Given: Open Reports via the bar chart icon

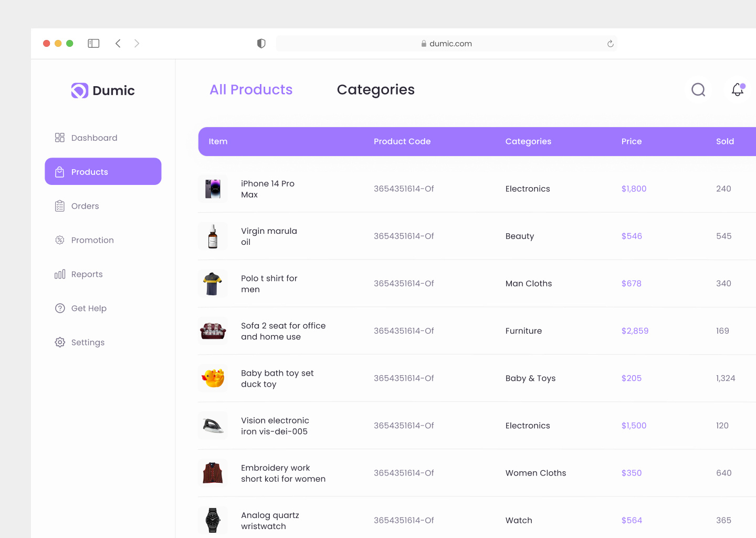Looking at the screenshot, I should (x=60, y=274).
